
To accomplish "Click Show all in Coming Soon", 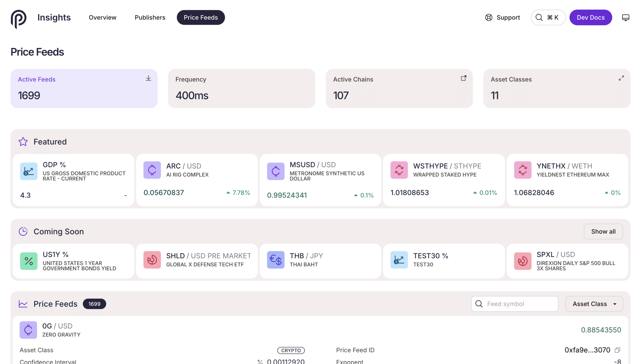I will (x=603, y=232).
